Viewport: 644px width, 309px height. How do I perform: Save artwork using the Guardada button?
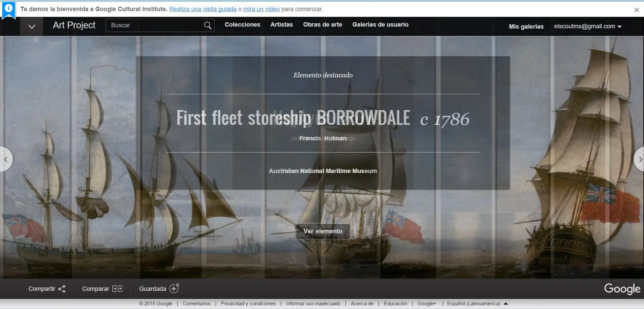pyautogui.click(x=159, y=289)
